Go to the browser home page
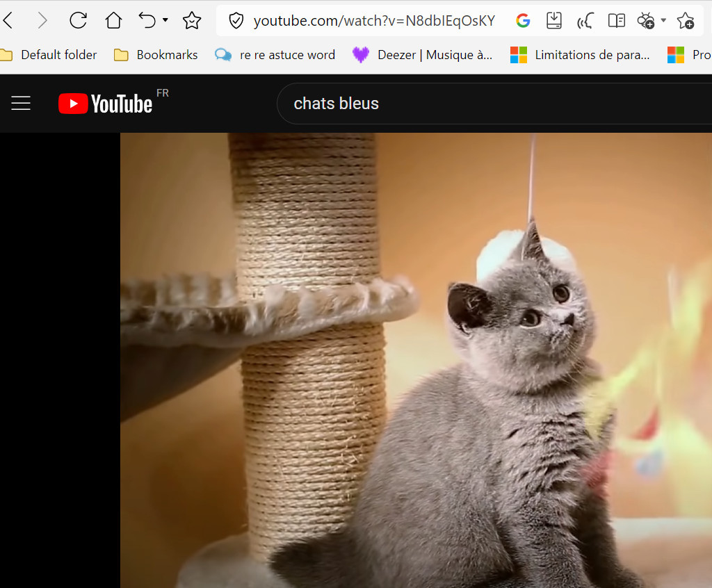 tap(113, 21)
